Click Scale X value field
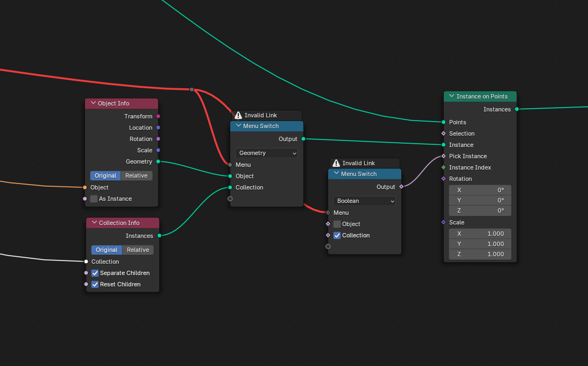This screenshot has width=588, height=366. pyautogui.click(x=480, y=234)
